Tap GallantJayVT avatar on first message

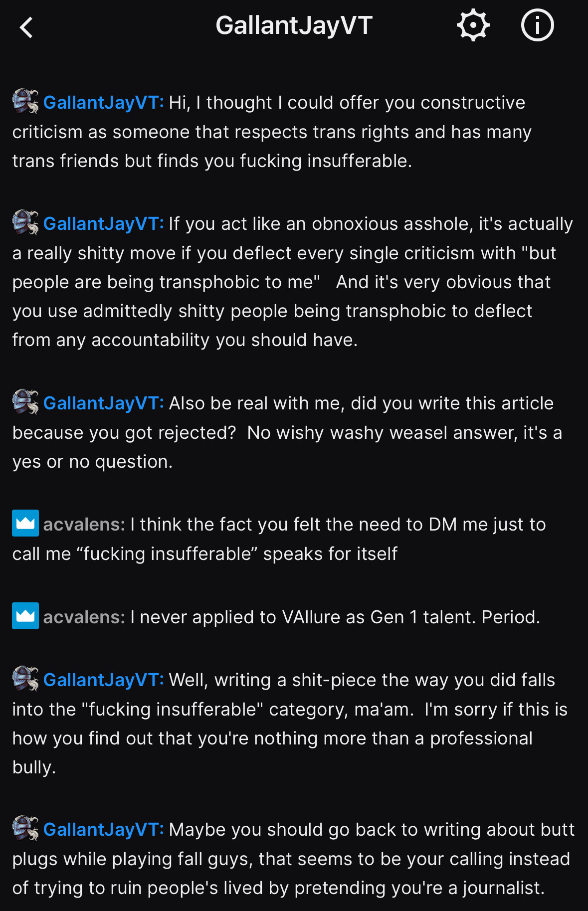(x=25, y=101)
